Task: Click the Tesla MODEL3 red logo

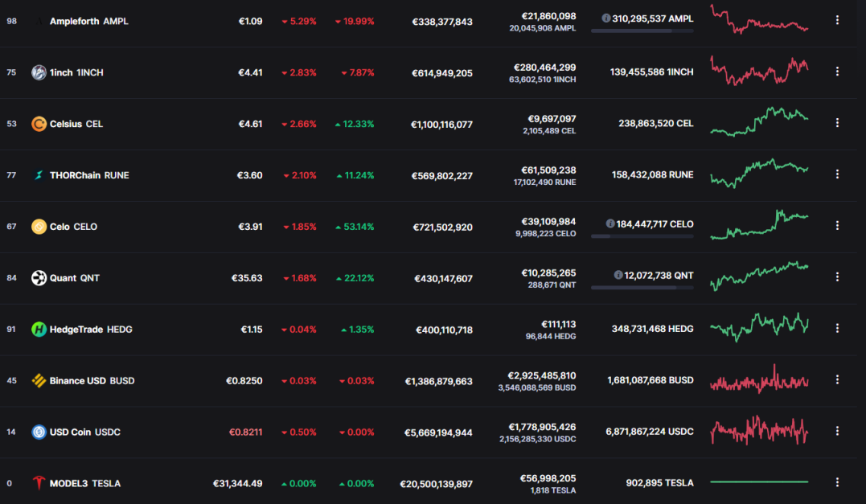Action: pos(39,483)
